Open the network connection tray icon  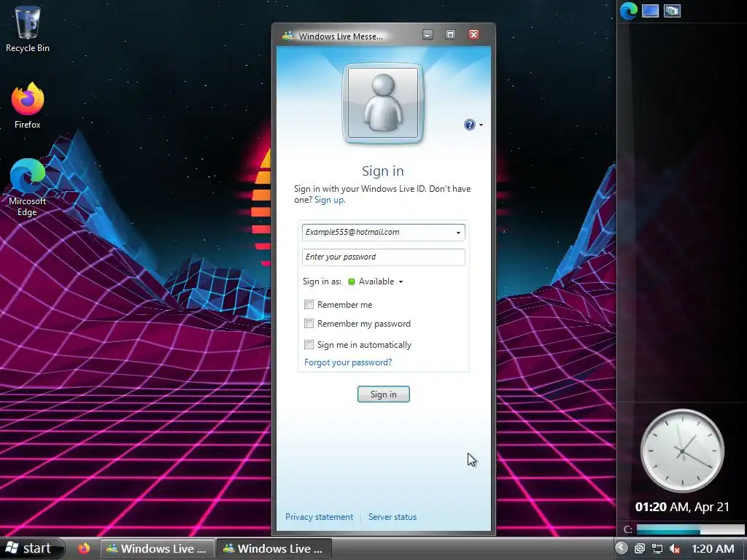click(657, 548)
